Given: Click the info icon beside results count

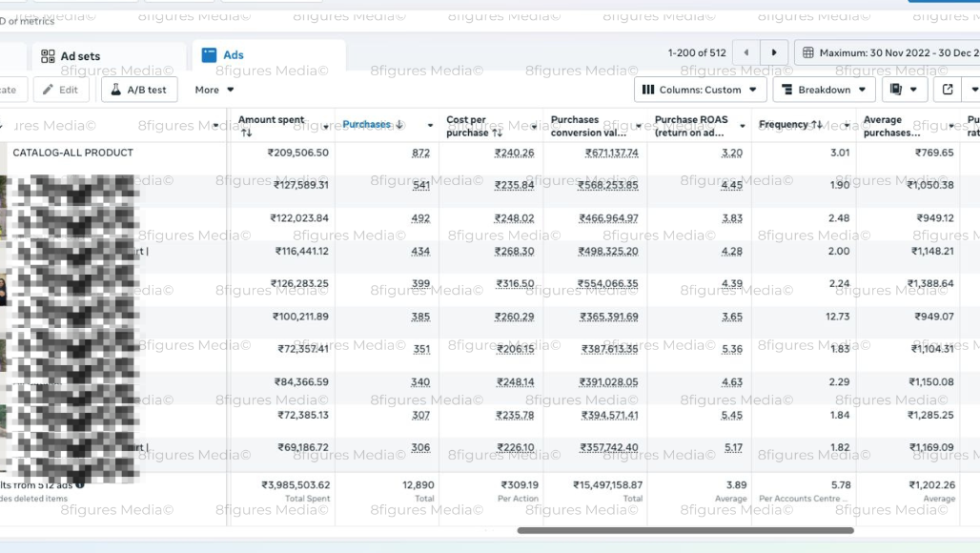Looking at the screenshot, I should 80,484.
